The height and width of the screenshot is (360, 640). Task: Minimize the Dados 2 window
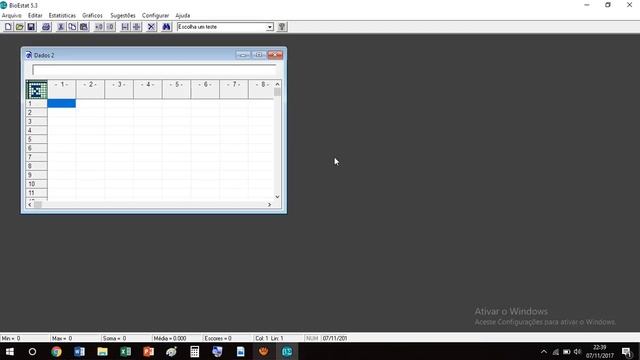coord(243,55)
